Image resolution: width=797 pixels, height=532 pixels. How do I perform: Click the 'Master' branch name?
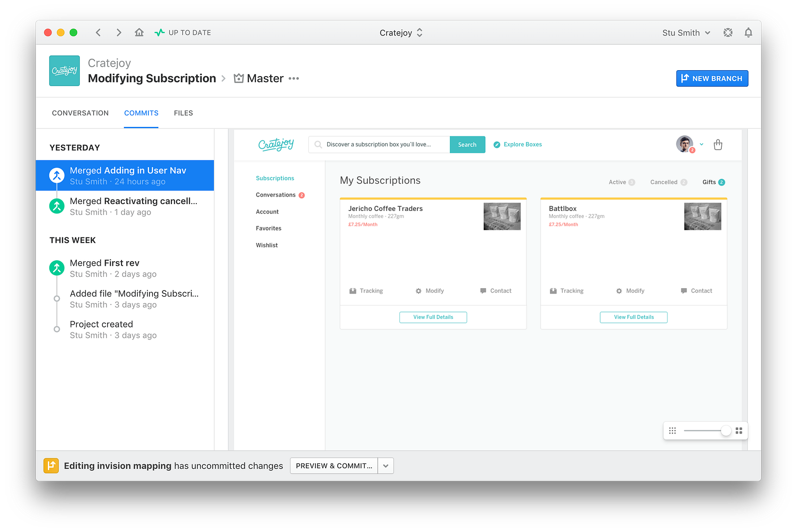point(265,79)
